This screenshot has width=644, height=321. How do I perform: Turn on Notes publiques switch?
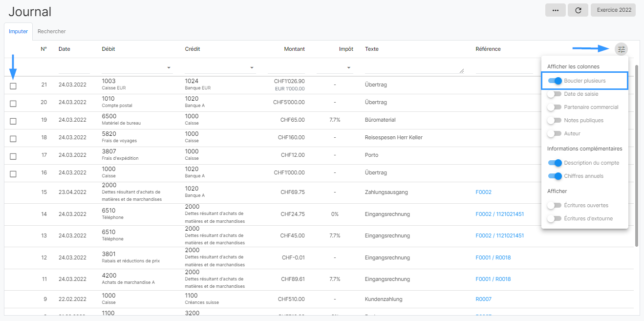point(555,120)
